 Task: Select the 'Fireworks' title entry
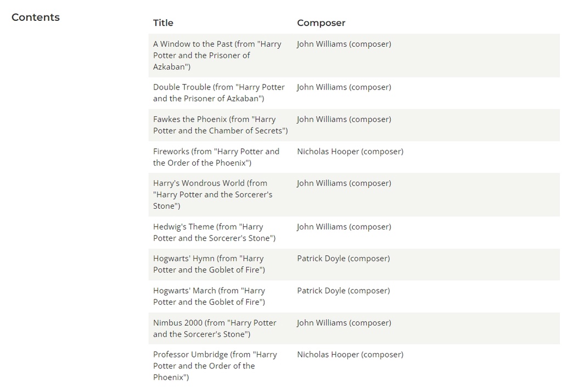coord(216,157)
